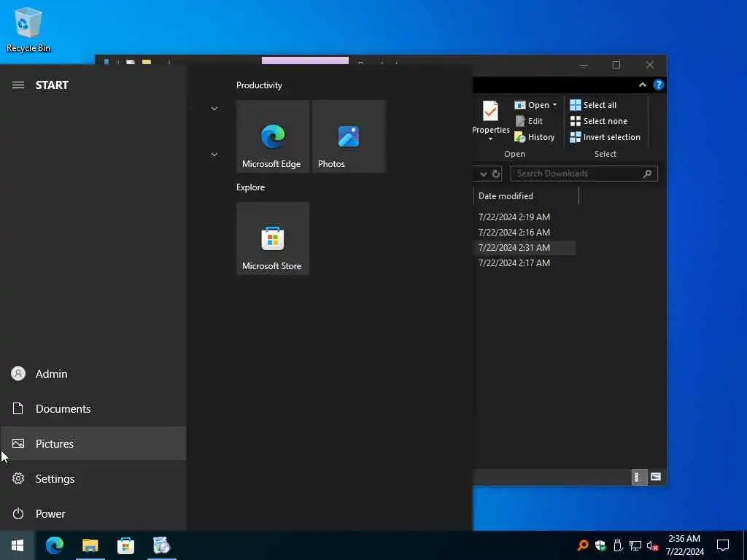The width and height of the screenshot is (747, 560).
Task: Click Edit in the Explorer ribbon
Action: pyautogui.click(x=529, y=122)
